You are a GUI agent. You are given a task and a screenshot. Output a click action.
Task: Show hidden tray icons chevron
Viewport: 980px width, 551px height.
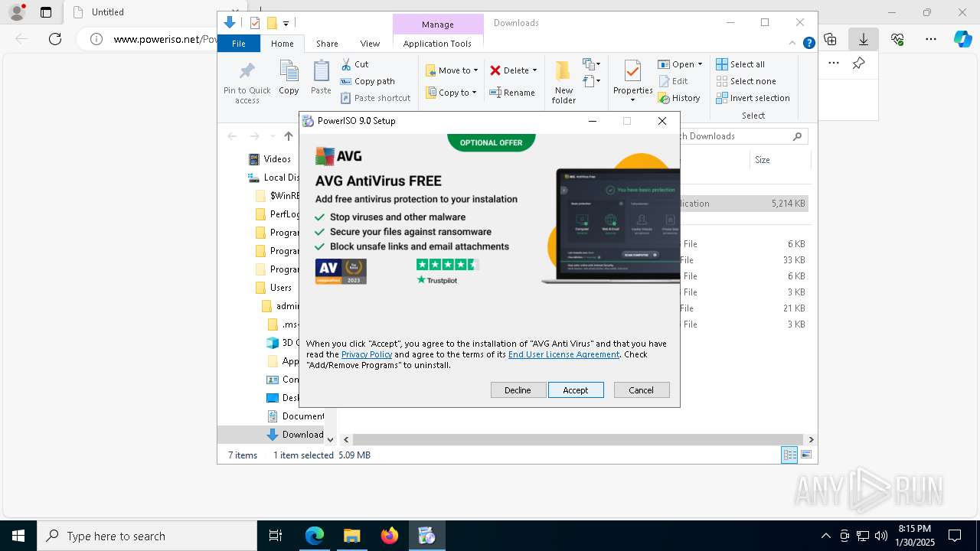(825, 536)
